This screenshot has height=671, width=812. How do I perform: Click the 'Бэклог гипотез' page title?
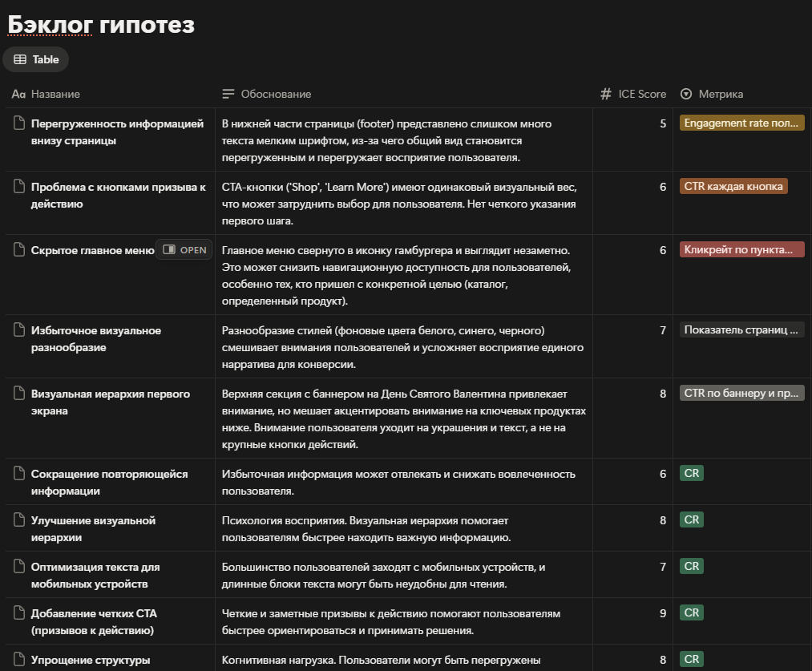pos(101,25)
